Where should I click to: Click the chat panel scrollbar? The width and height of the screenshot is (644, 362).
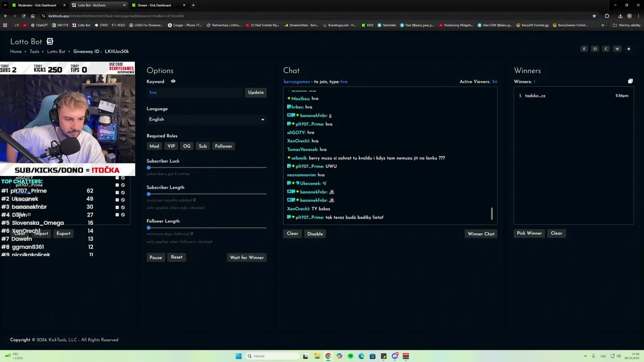pos(492,213)
